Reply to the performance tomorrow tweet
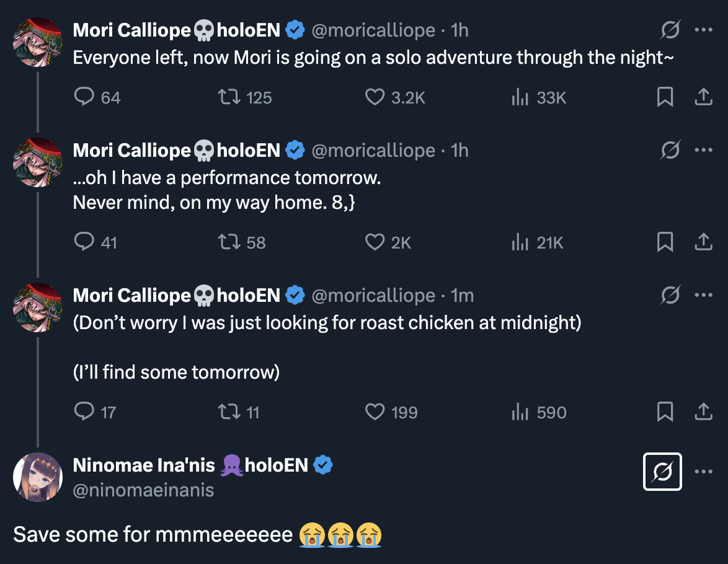Screen dimensions: 728x564 [x=84, y=242]
